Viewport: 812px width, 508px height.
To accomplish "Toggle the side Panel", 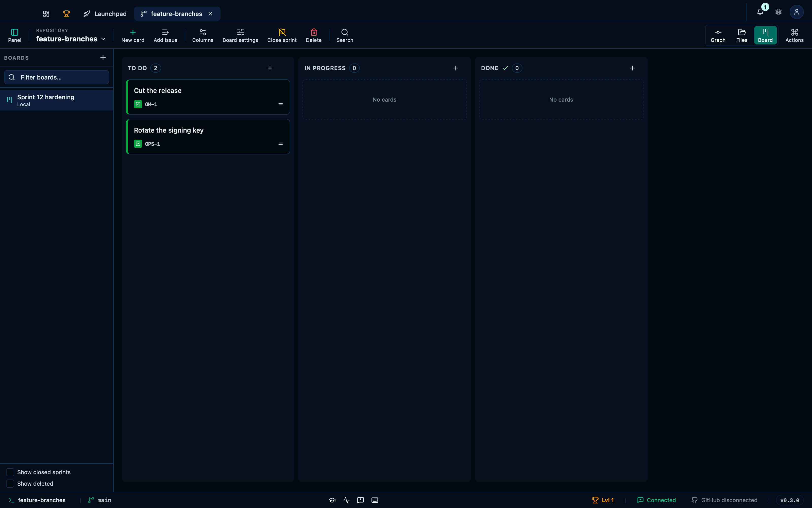I will tap(15, 35).
